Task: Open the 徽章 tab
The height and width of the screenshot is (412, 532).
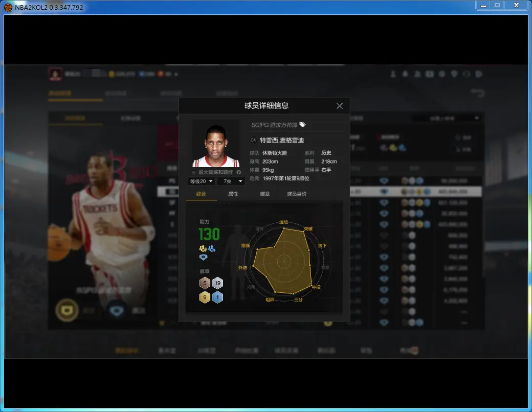Action: [264, 194]
